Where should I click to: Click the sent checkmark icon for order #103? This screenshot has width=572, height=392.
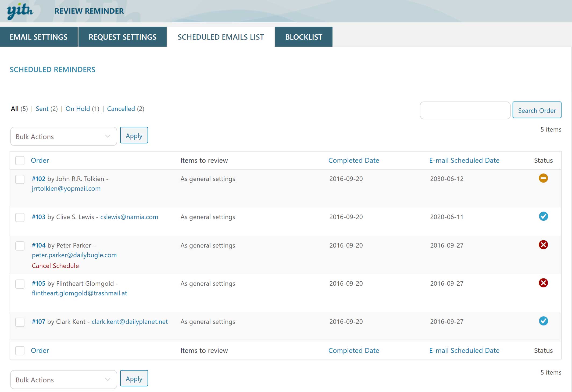pos(543,216)
